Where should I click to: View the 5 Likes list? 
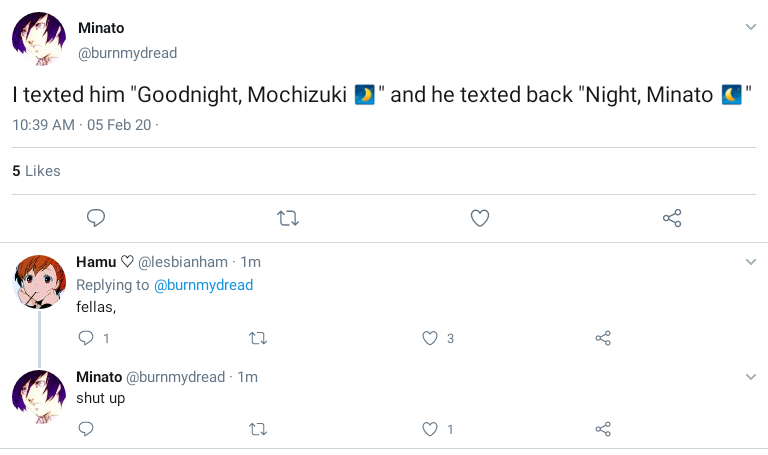coord(36,171)
